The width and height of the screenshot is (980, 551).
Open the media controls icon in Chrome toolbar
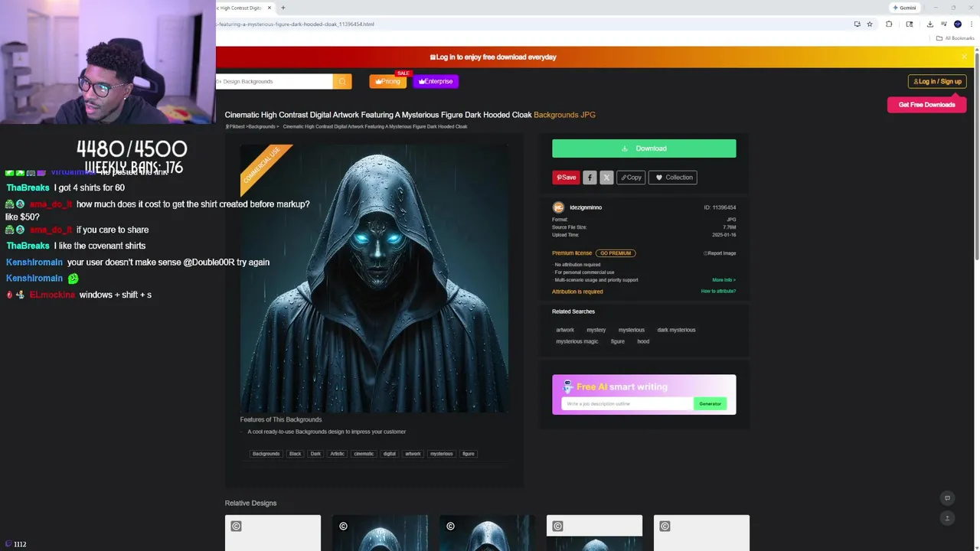click(944, 24)
